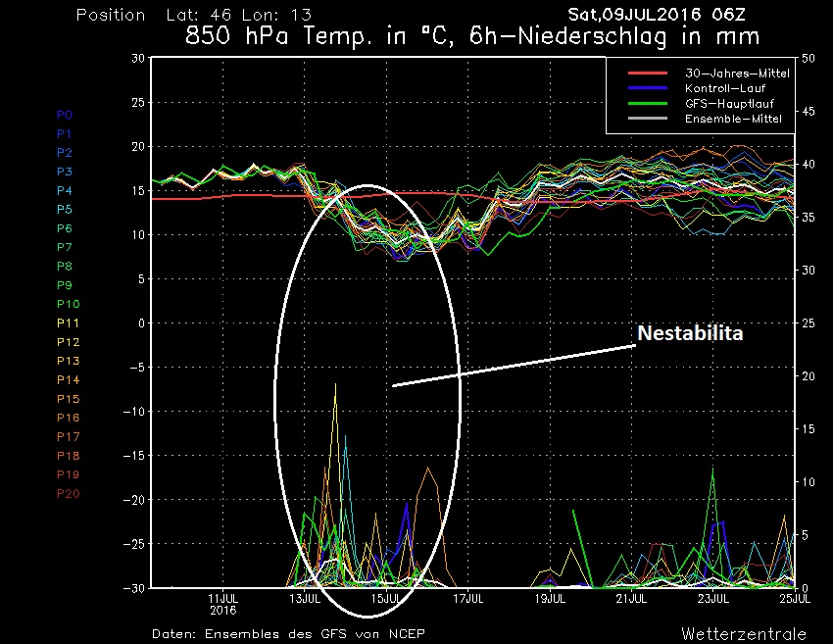Click the Sat,09JUL2016 06Z run timestamp

click(x=657, y=15)
